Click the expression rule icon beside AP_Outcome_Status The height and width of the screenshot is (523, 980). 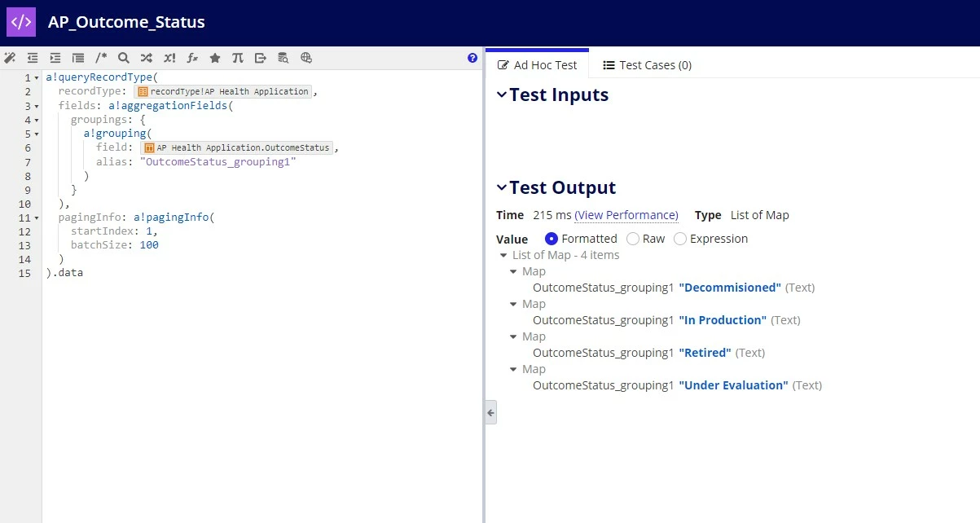pyautogui.click(x=21, y=22)
